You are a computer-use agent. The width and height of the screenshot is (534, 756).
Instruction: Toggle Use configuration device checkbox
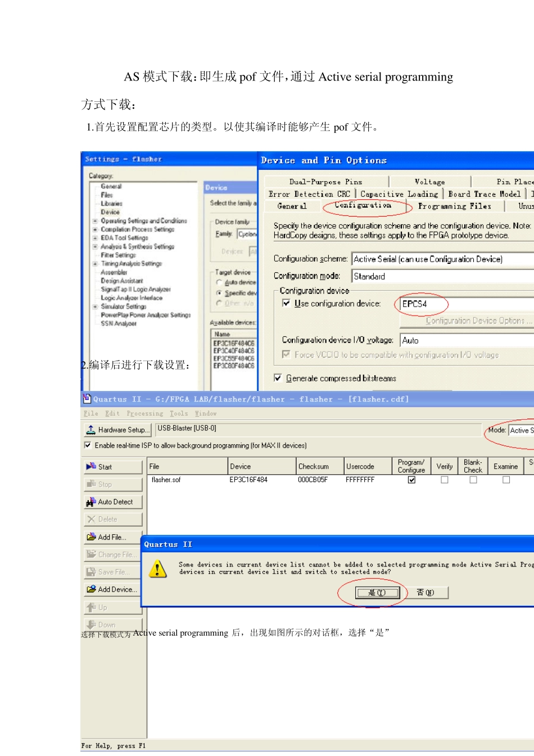pos(286,303)
